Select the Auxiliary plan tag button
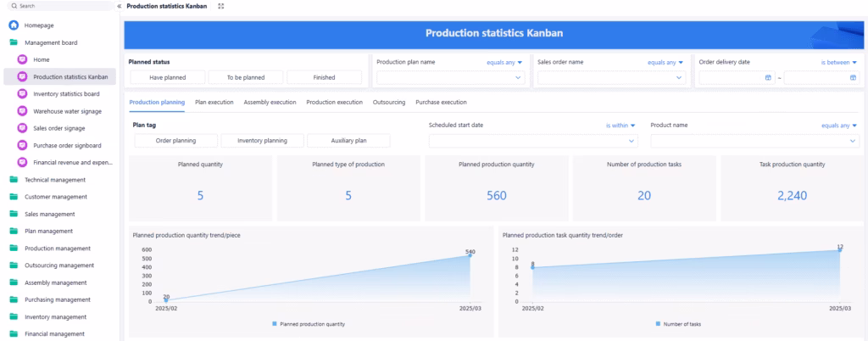The width and height of the screenshot is (868, 341). pyautogui.click(x=348, y=141)
